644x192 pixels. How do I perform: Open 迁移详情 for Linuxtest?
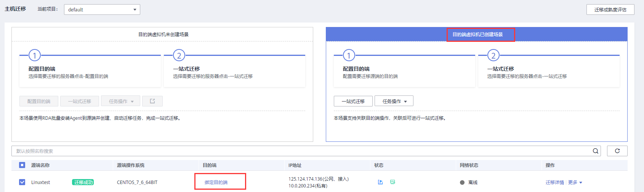[x=554, y=182]
